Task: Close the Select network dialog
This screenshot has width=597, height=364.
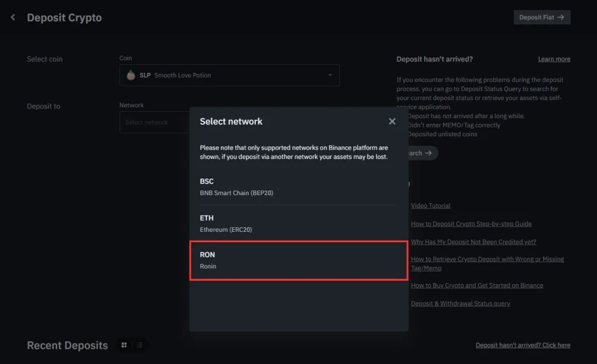Action: (392, 121)
